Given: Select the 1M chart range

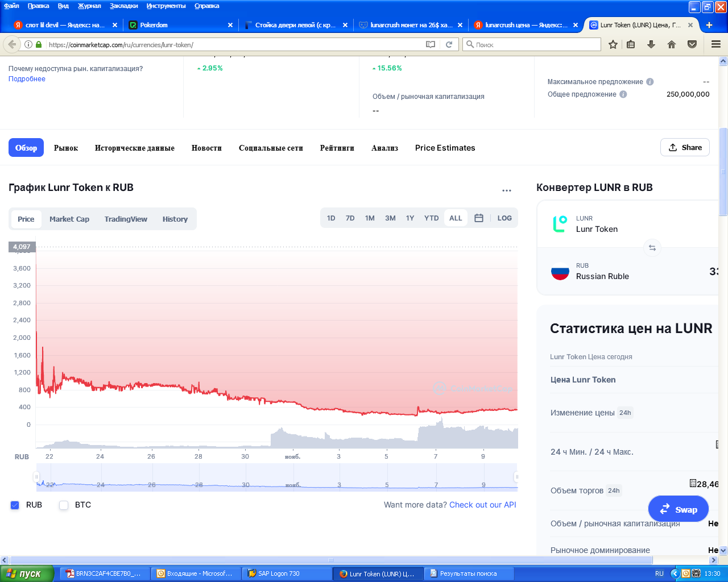Looking at the screenshot, I should 370,218.
